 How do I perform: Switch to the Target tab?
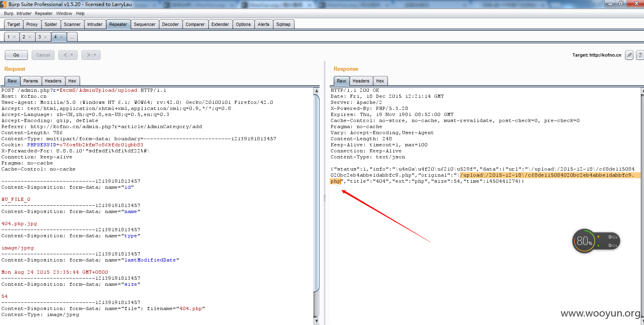click(x=13, y=24)
